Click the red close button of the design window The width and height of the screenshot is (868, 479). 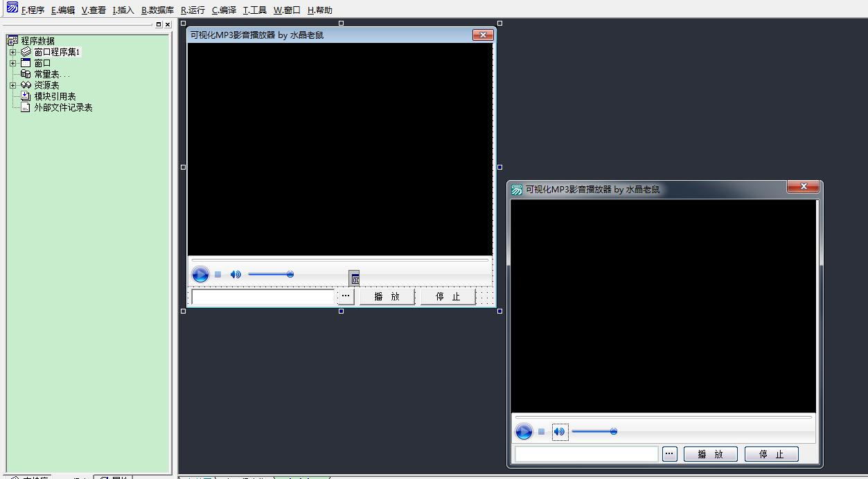(483, 35)
